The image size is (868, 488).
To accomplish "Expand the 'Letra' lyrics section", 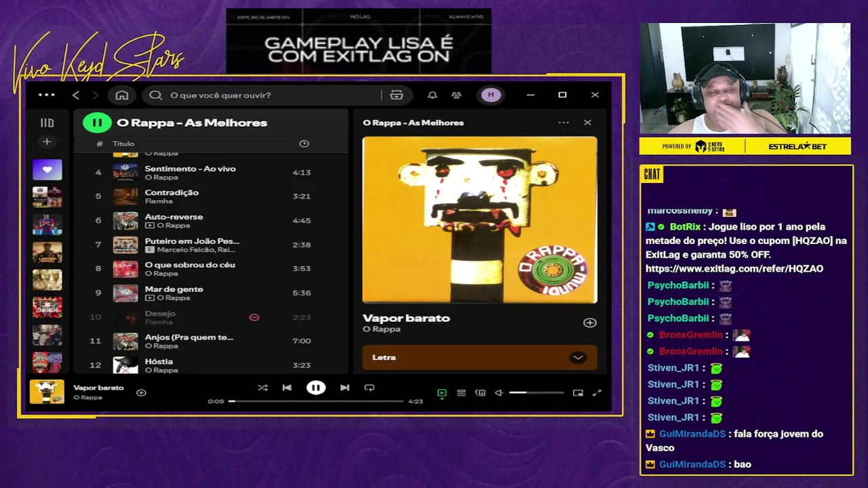I will point(578,357).
